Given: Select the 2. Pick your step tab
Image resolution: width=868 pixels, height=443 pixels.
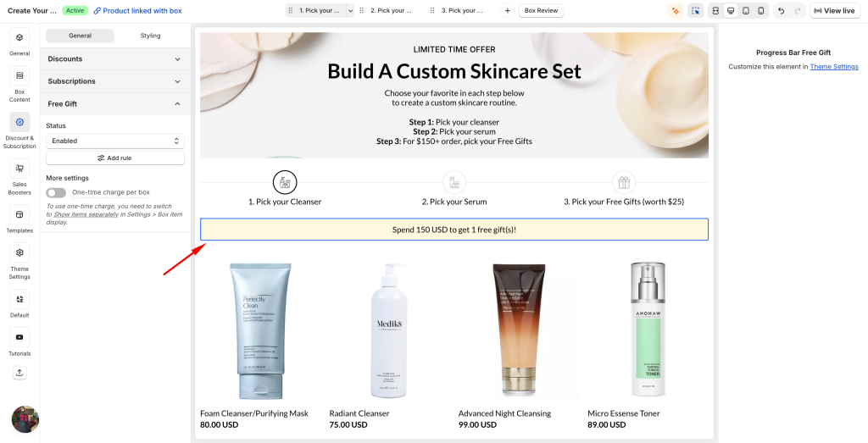Looking at the screenshot, I should pyautogui.click(x=391, y=10).
